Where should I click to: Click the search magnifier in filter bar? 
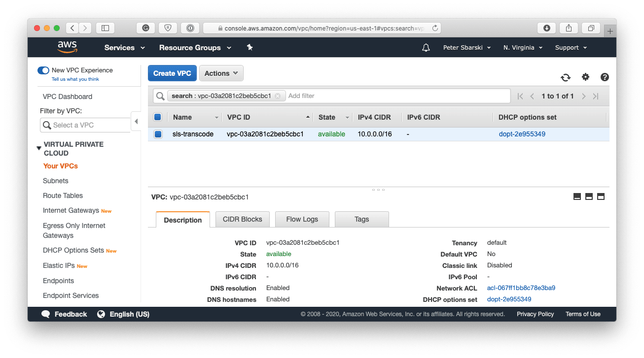tap(160, 96)
